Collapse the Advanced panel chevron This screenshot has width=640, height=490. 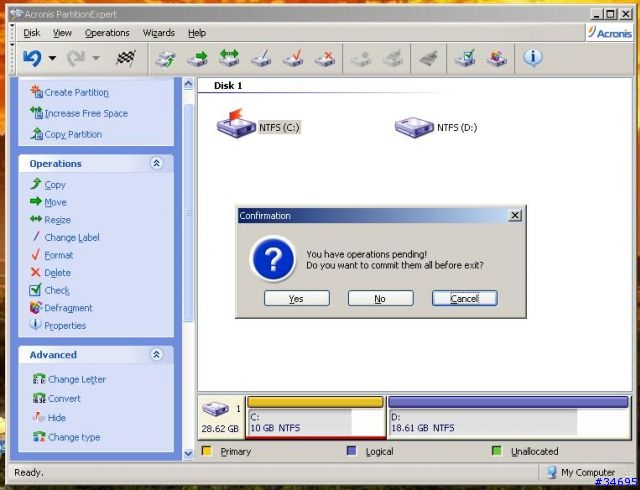[156, 354]
